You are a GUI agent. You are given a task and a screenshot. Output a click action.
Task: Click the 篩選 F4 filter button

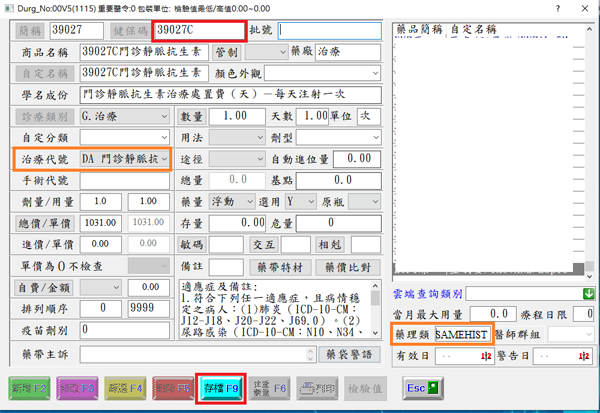[123, 388]
